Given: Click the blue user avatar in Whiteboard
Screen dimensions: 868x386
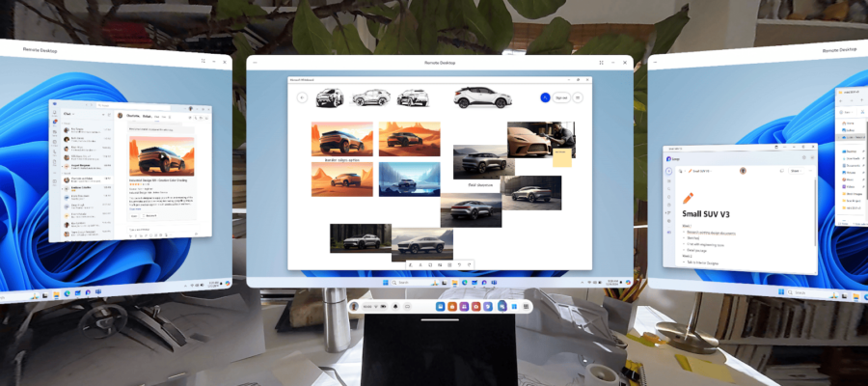Looking at the screenshot, I should pos(545,97).
